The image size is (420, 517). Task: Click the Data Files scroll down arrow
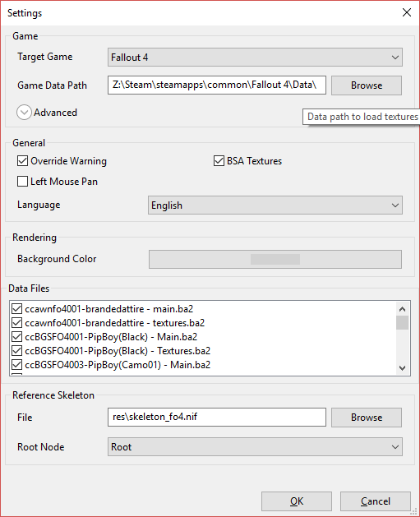(x=402, y=368)
